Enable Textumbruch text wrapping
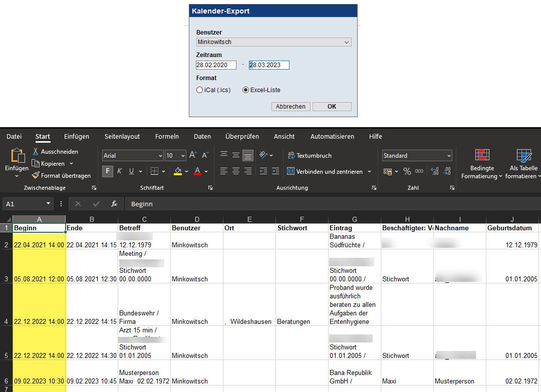Viewport: 541px width, 392px height. (309, 156)
